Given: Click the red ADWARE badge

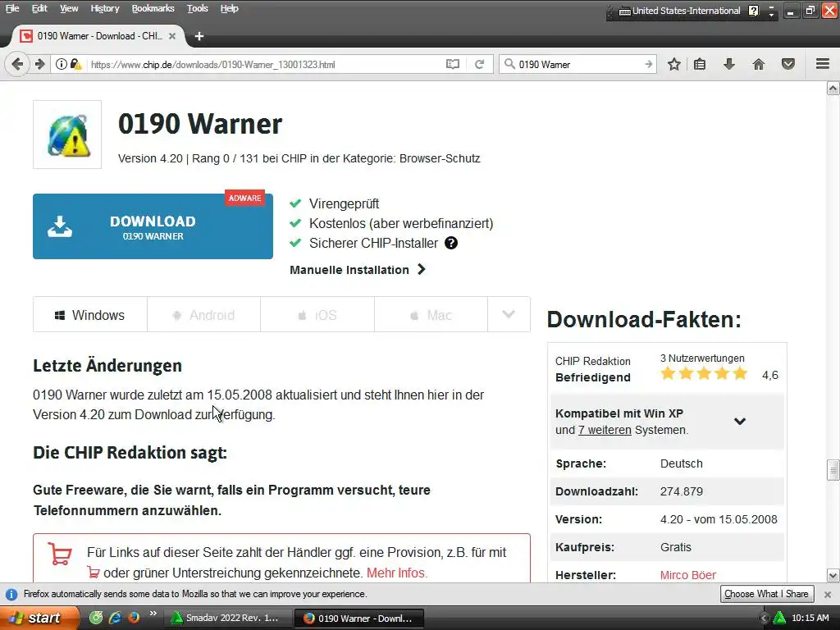Looking at the screenshot, I should 244,199.
